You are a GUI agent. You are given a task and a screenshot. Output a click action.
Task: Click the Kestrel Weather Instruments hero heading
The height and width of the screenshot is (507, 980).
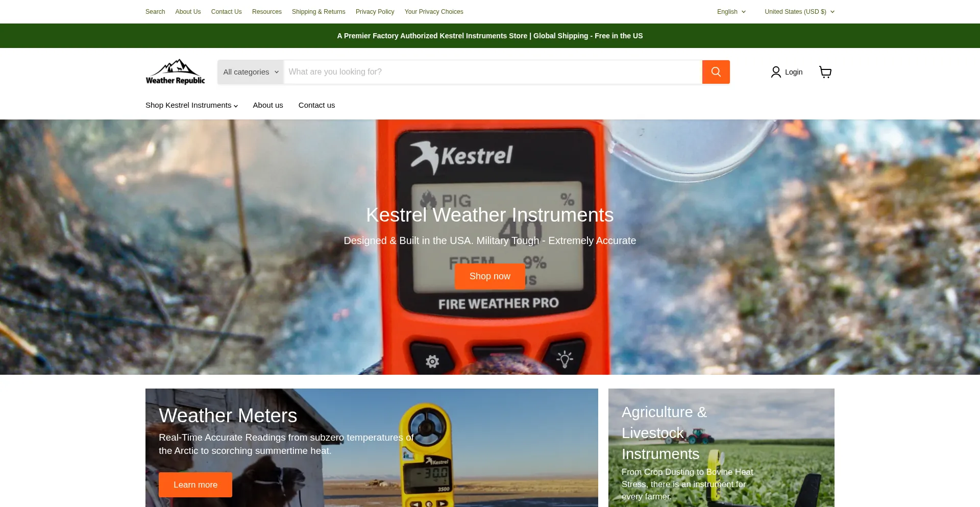[490, 215]
